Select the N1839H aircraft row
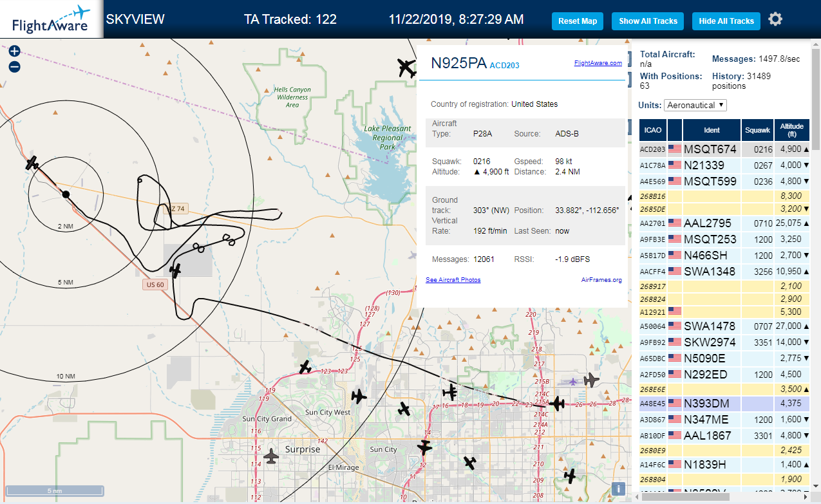Viewport: 821px width, 504px height. tap(724, 465)
